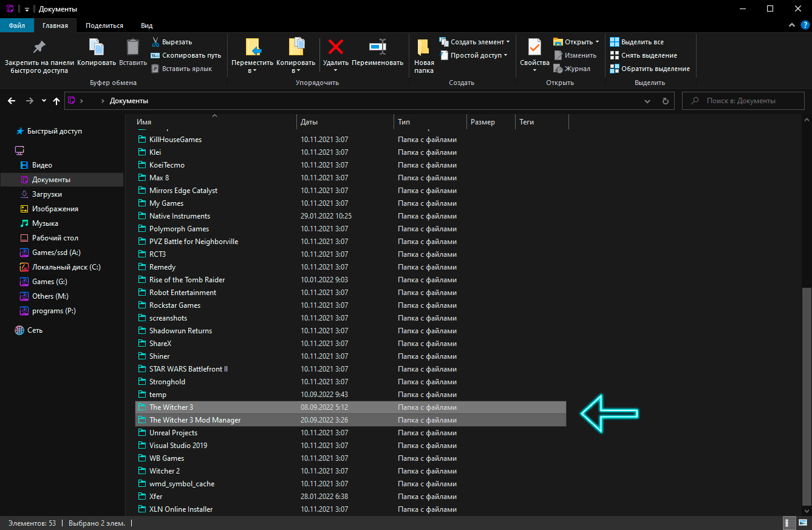
Task: Go back with the left arrow
Action: (12, 101)
